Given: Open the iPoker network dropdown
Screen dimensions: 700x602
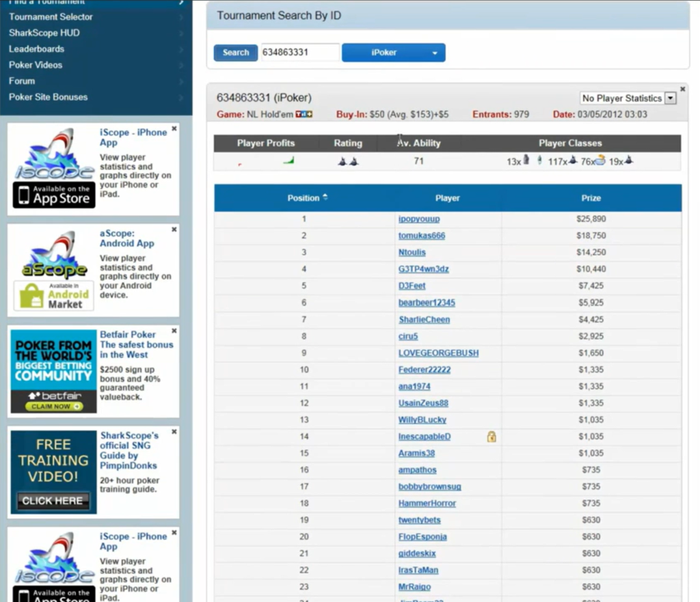Looking at the screenshot, I should click(x=393, y=53).
